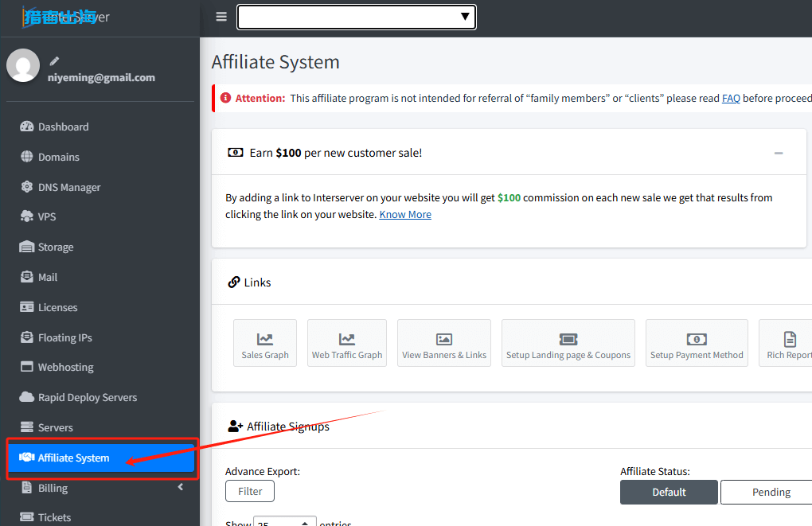Open the Rich Report button

786,343
